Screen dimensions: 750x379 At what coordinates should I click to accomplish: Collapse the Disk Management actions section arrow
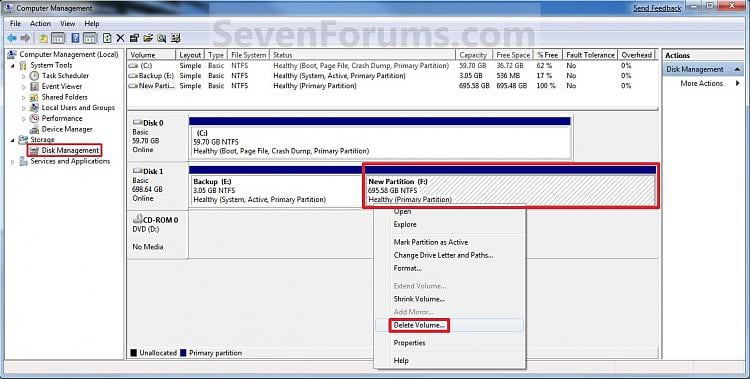click(737, 70)
